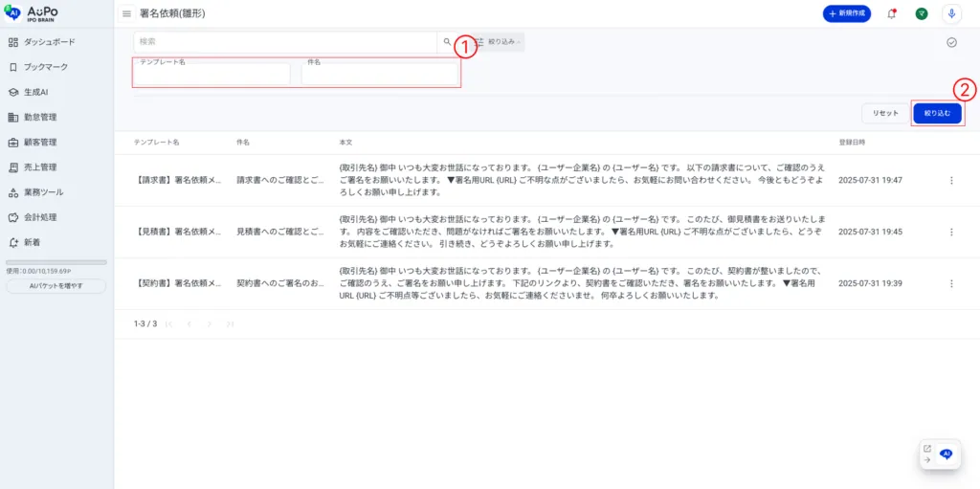
Task: Click the 新規作成 button
Action: click(847, 13)
